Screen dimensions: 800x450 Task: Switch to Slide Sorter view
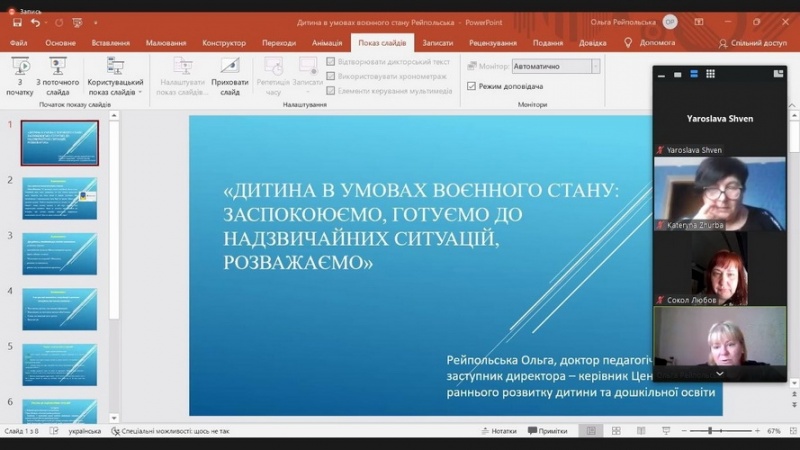point(614,431)
